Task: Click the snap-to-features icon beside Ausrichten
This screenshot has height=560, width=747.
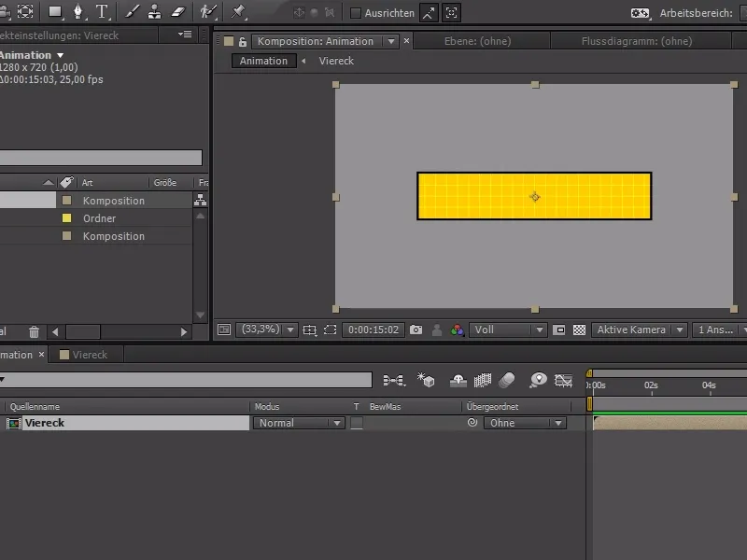Action: pos(451,13)
